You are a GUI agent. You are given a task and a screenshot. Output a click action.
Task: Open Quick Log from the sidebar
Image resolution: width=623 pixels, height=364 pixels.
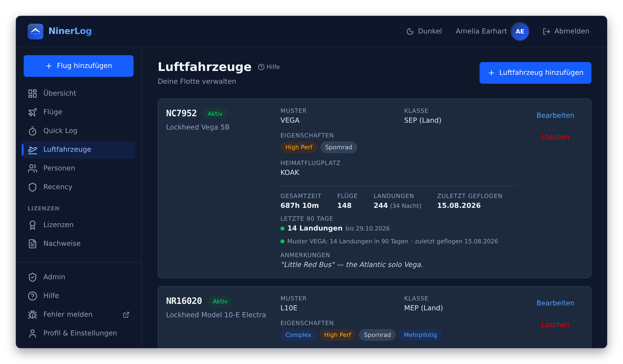79,131
